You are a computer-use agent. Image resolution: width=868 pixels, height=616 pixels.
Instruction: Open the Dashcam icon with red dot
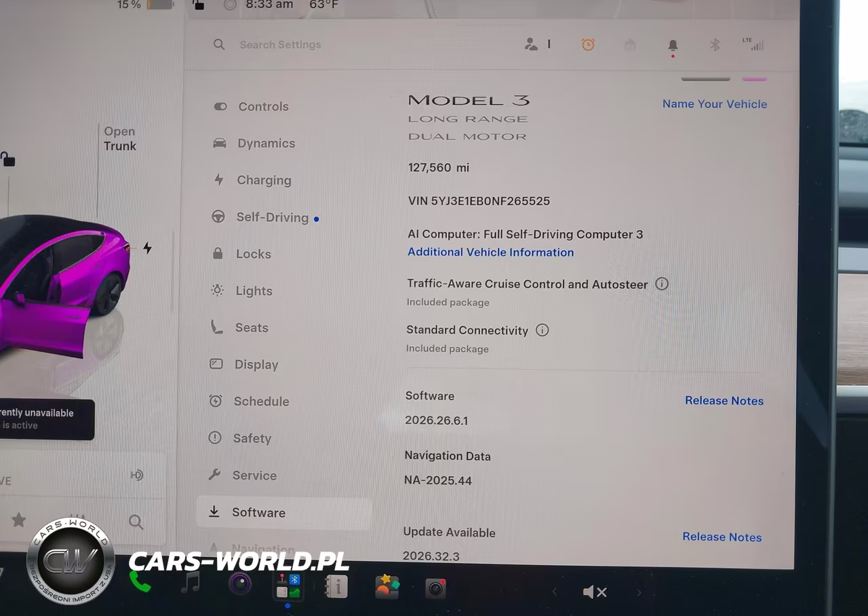pos(435,588)
